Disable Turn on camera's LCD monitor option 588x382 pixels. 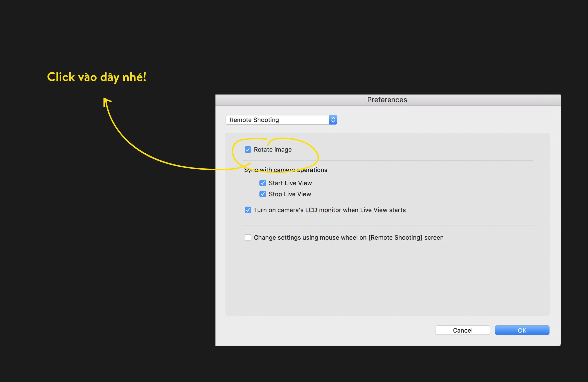248,210
